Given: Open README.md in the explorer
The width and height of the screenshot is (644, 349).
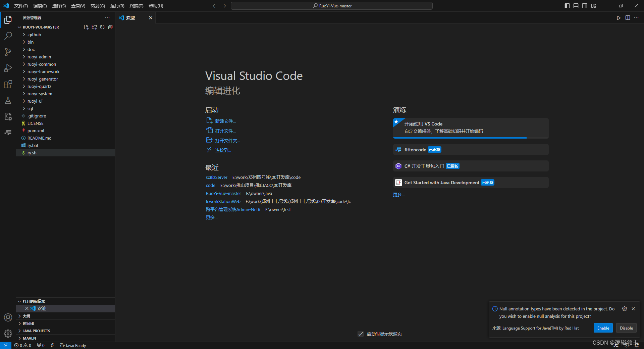Looking at the screenshot, I should 66,138.
